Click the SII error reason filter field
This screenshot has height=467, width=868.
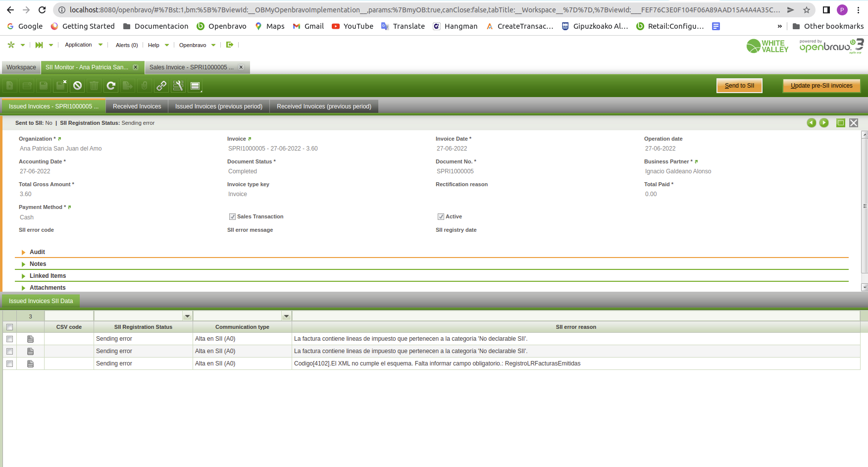pos(576,316)
